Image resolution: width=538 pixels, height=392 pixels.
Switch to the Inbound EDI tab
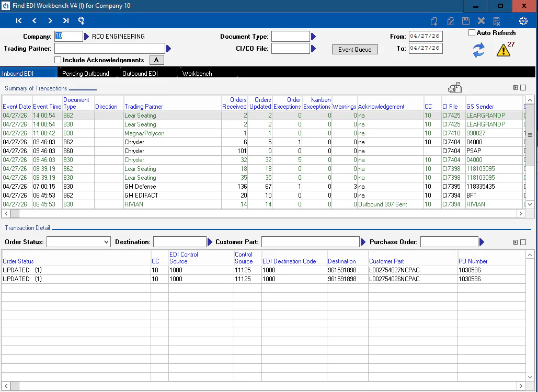(x=29, y=73)
